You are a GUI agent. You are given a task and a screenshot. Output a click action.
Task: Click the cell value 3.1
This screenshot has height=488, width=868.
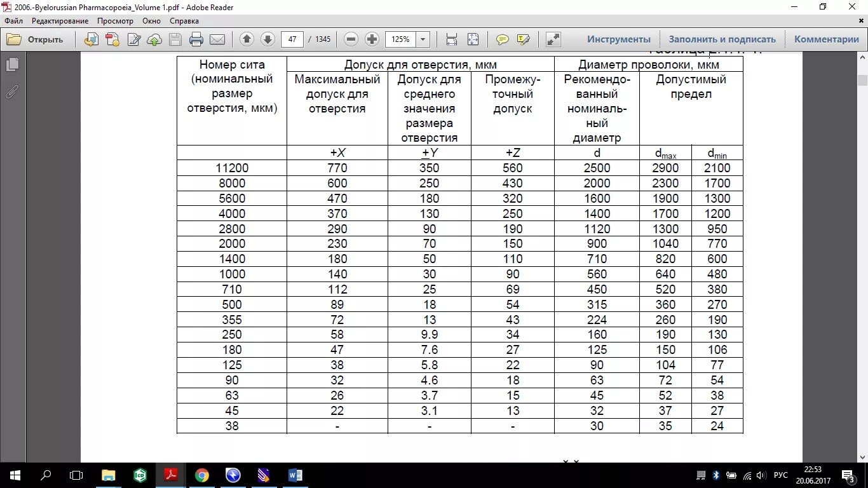point(430,410)
